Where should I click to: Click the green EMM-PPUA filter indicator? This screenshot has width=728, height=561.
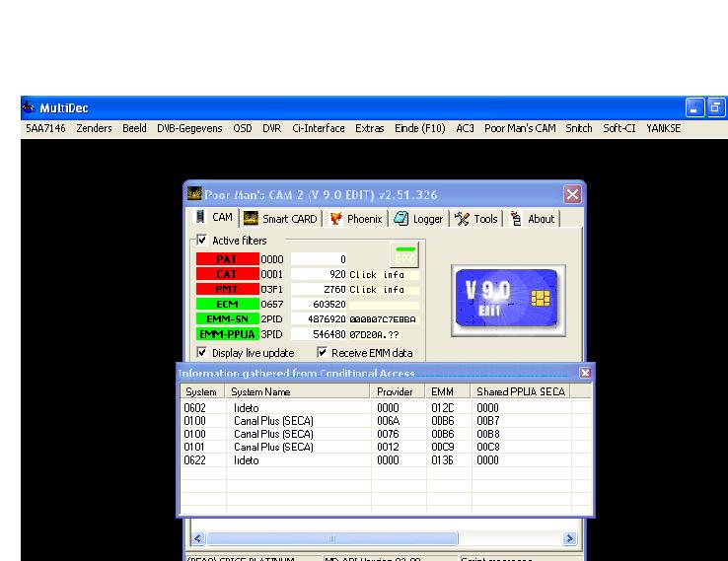(x=227, y=334)
